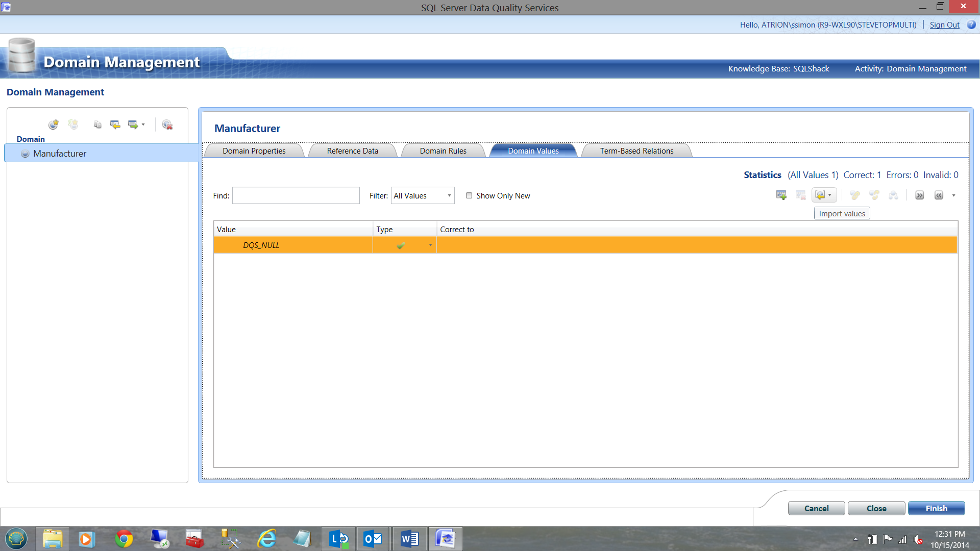Screen dimensions: 980x551
Task: Open Google Chrome from the taskbar
Action: pyautogui.click(x=124, y=539)
